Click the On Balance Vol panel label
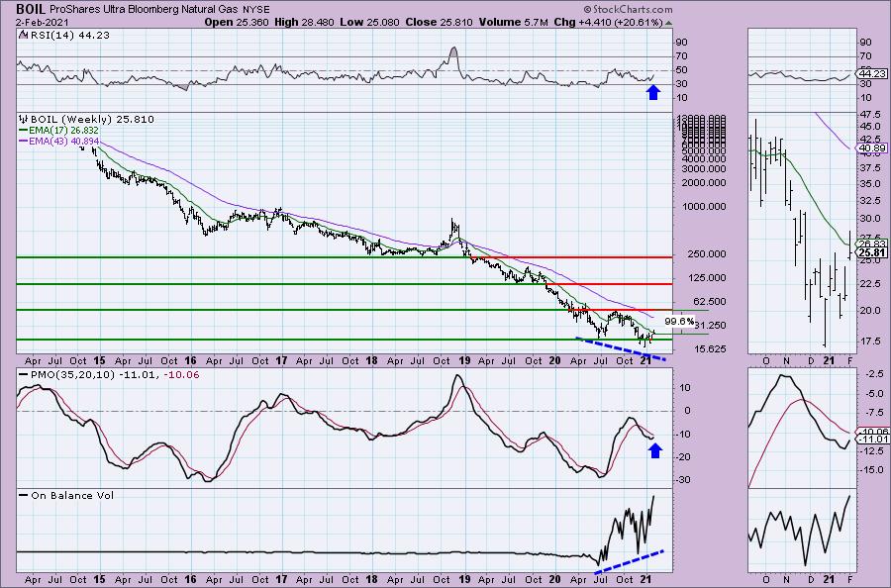The image size is (891, 588). click(x=72, y=495)
